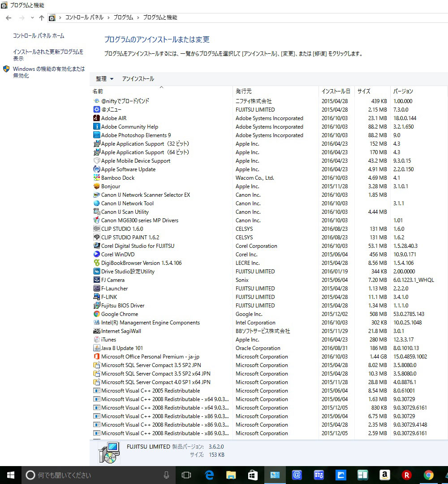Click the Microsoft Office Personal Premium icon
The image size is (448, 484).
coord(97,357)
